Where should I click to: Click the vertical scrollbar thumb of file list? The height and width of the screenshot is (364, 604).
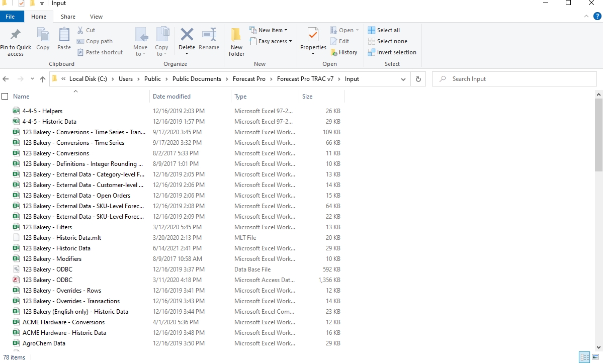point(598,135)
